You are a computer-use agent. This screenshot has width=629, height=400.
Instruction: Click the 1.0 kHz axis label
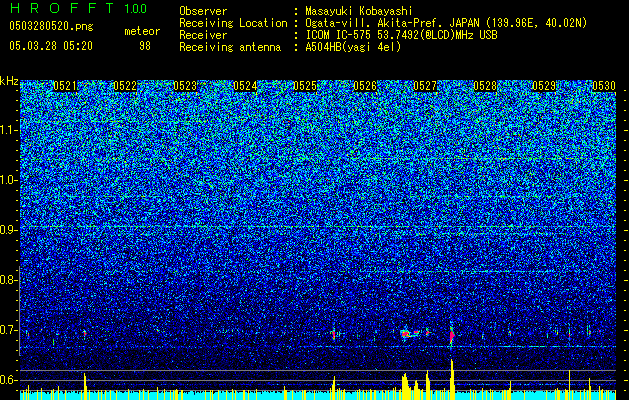(8, 180)
